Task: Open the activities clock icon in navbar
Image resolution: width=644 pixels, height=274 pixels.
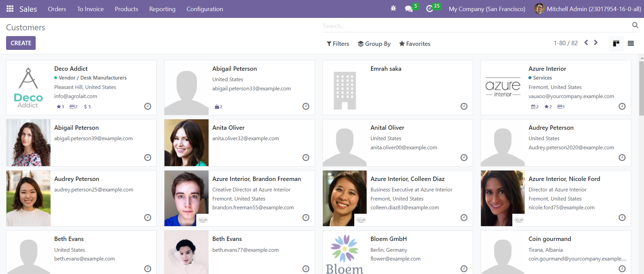Action: click(x=429, y=9)
